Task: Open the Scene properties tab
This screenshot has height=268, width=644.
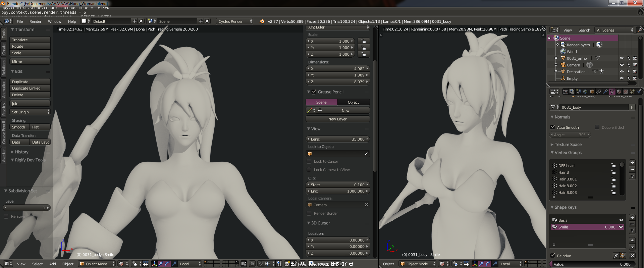Action: (579, 92)
